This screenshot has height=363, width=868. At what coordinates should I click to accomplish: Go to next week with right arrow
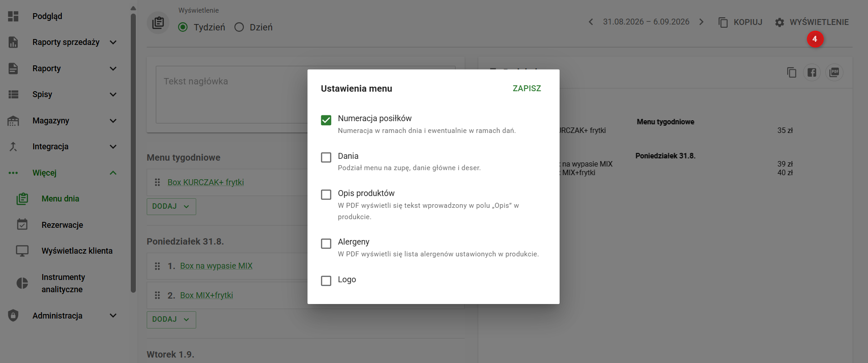pos(701,22)
